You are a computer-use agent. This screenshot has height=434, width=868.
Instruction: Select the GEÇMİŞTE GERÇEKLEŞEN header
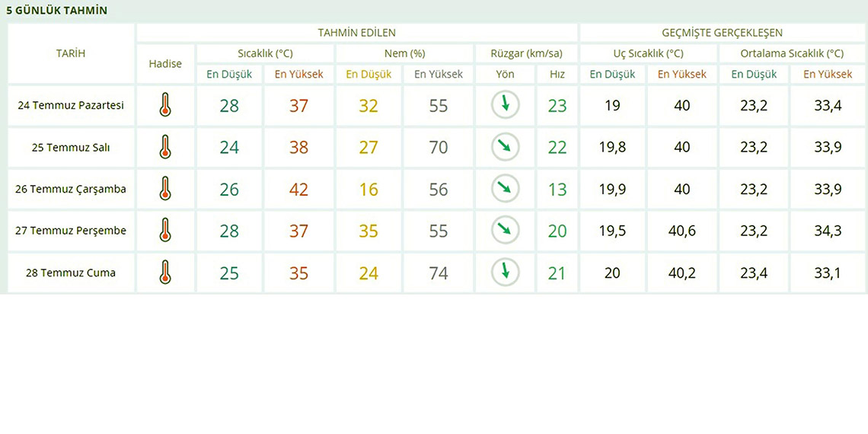[x=722, y=33]
